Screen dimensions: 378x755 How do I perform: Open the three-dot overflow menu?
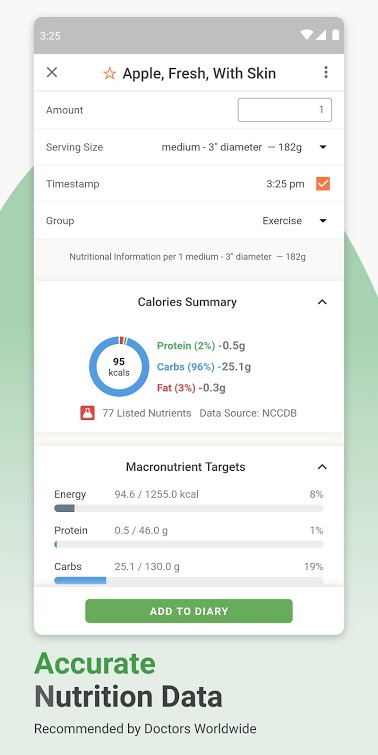[326, 72]
